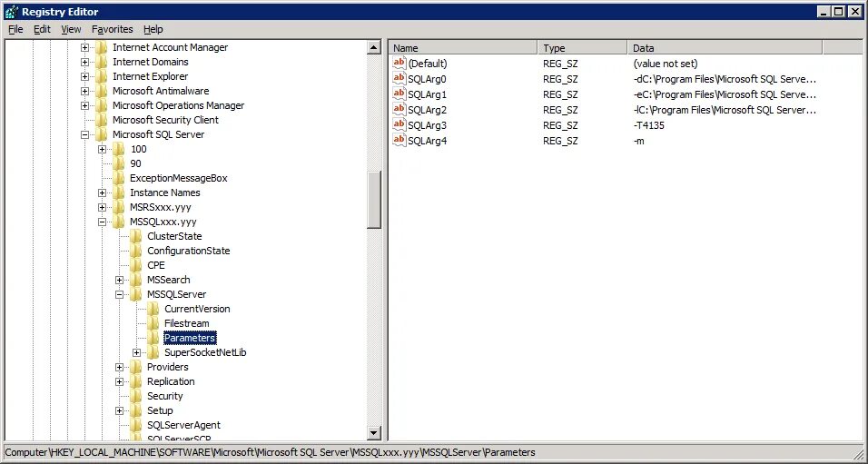Expand the Setup key
The image size is (868, 464).
(x=119, y=410)
